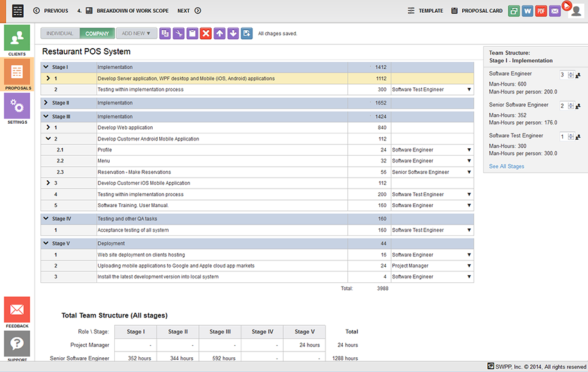Open role dropdown for Install latest version row
The height and width of the screenshot is (372, 588).
(469, 277)
